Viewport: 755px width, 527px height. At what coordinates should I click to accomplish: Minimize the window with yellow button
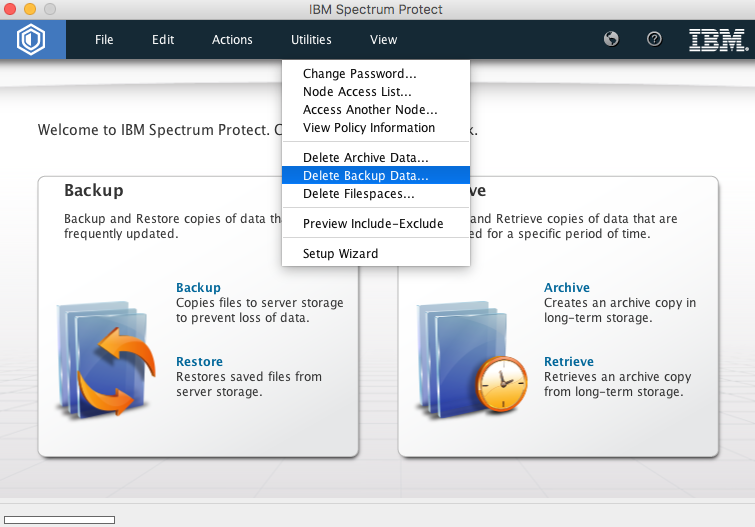[x=30, y=9]
